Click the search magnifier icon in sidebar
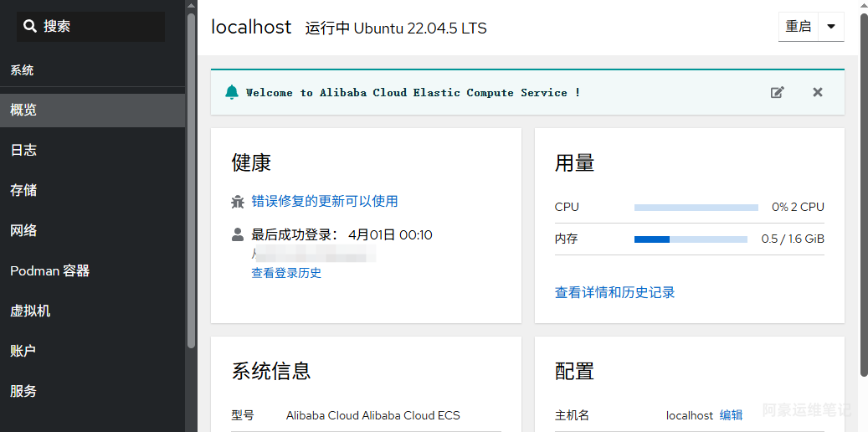The image size is (868, 432). [x=30, y=26]
